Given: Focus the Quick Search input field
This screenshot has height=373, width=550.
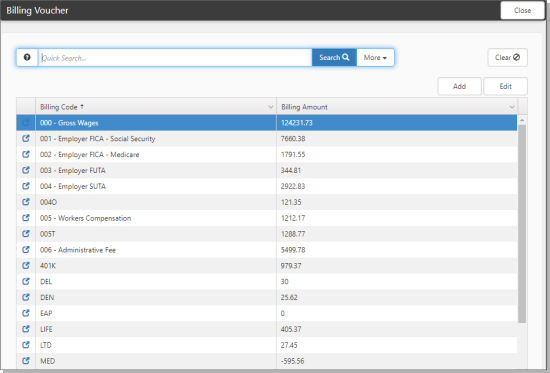Looking at the screenshot, I should 175,58.
